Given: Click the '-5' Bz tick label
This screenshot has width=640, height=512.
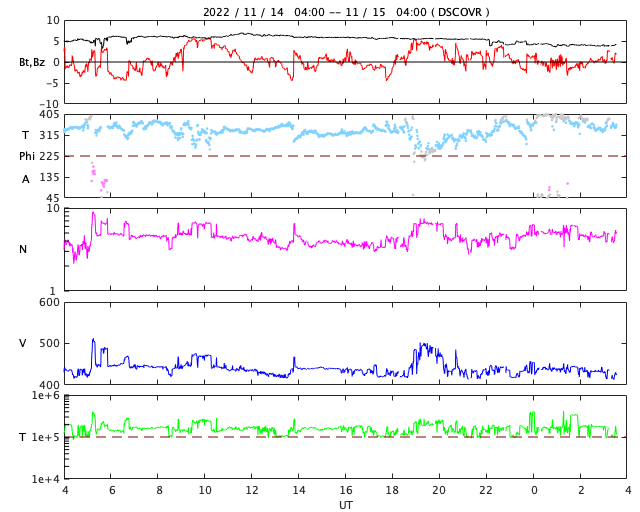Looking at the screenshot, I should coord(53,83).
